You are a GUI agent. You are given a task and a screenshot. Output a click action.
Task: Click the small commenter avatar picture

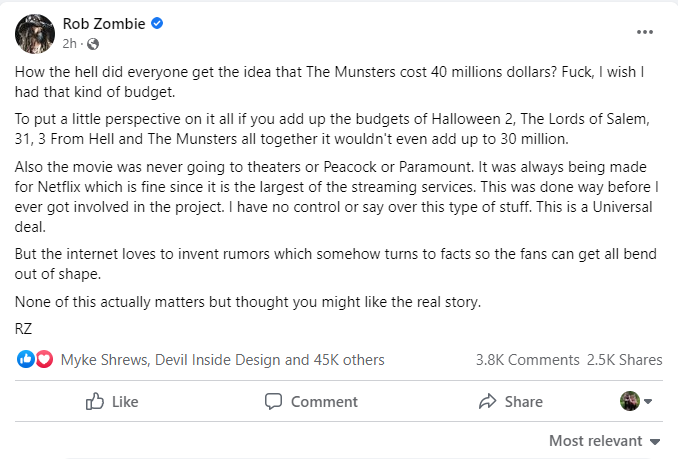point(630,402)
